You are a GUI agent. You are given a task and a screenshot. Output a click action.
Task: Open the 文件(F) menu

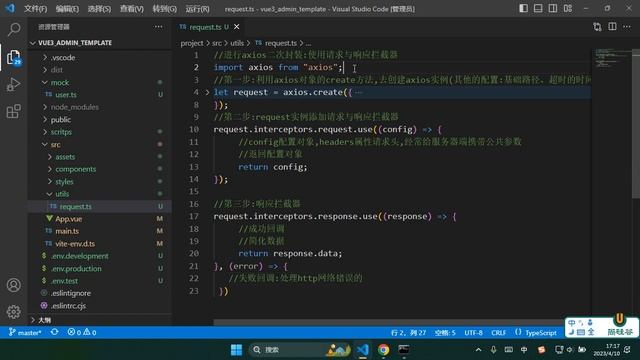point(35,9)
